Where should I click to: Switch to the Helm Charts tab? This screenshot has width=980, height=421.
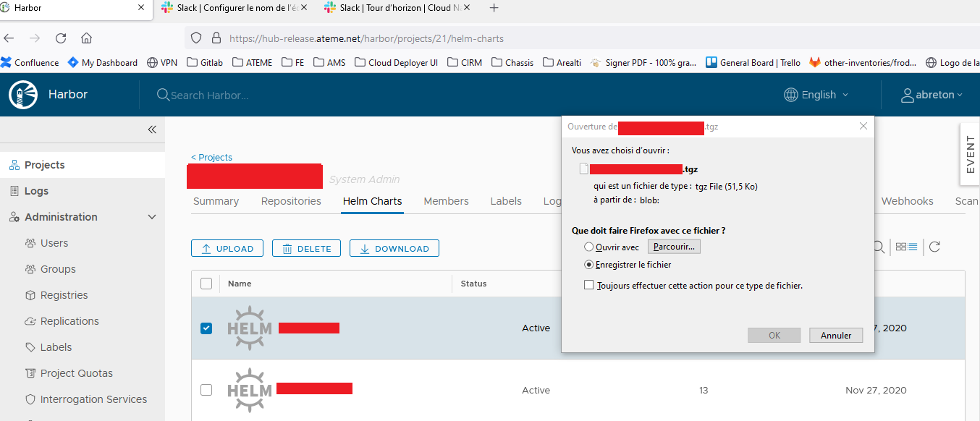(372, 201)
